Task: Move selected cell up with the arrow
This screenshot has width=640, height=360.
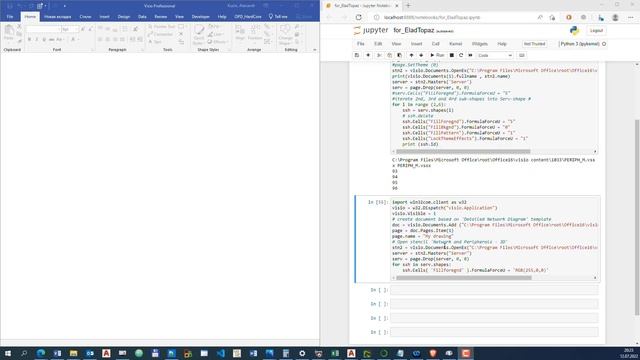Action: click(411, 55)
